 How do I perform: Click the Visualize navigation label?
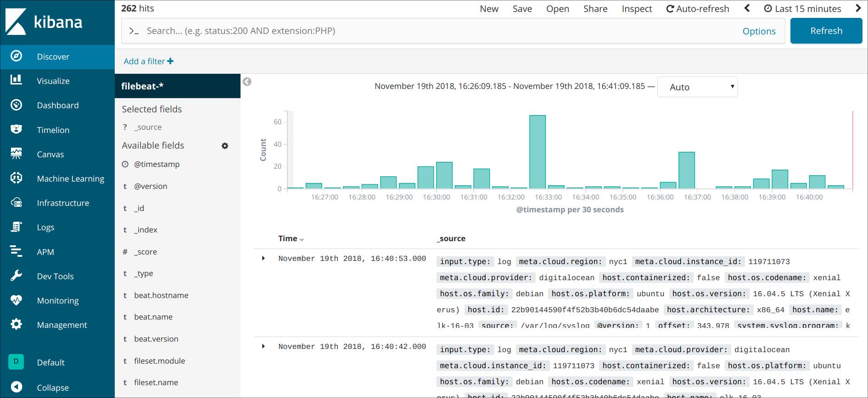(x=53, y=81)
